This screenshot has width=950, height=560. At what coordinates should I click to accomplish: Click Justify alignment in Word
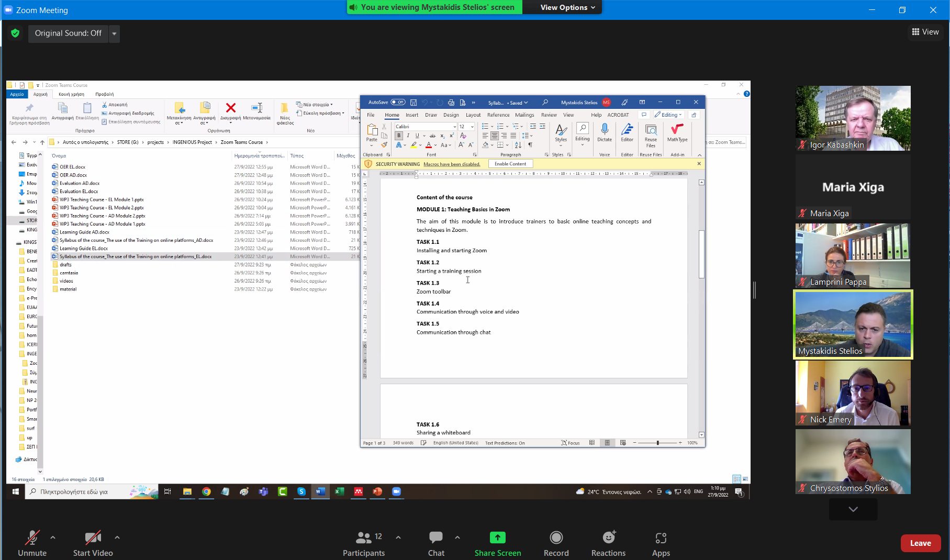click(513, 136)
